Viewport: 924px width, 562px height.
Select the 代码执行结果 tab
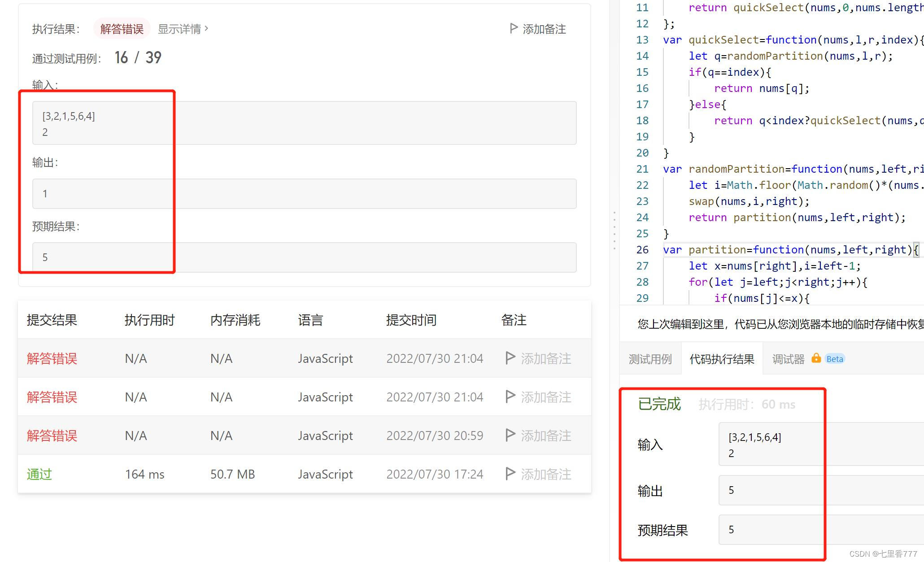pos(722,359)
